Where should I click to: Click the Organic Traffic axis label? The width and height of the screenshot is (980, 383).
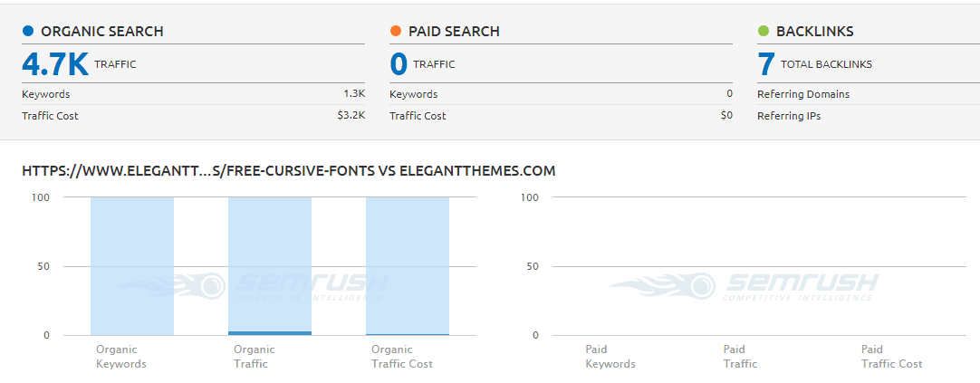pos(255,357)
